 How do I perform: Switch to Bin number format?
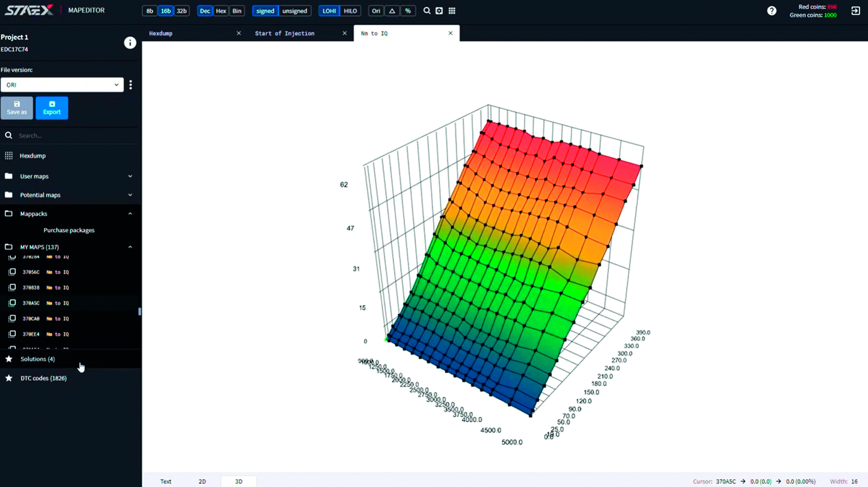pyautogui.click(x=237, y=11)
